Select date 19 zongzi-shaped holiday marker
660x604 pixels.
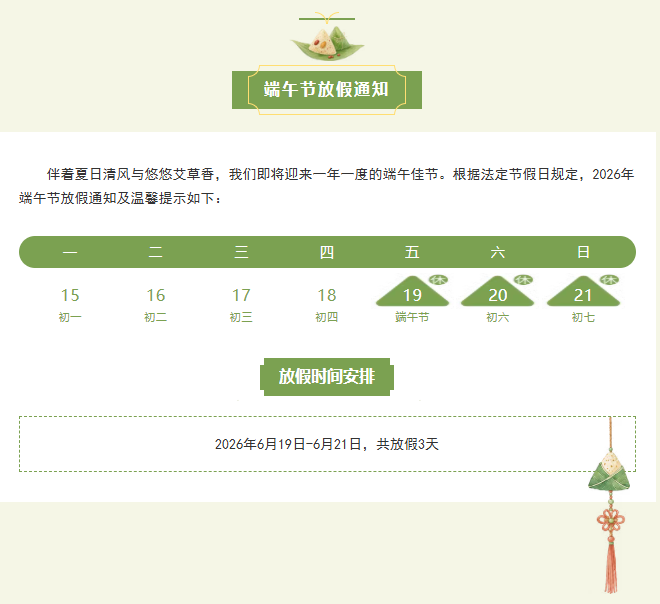coord(412,291)
